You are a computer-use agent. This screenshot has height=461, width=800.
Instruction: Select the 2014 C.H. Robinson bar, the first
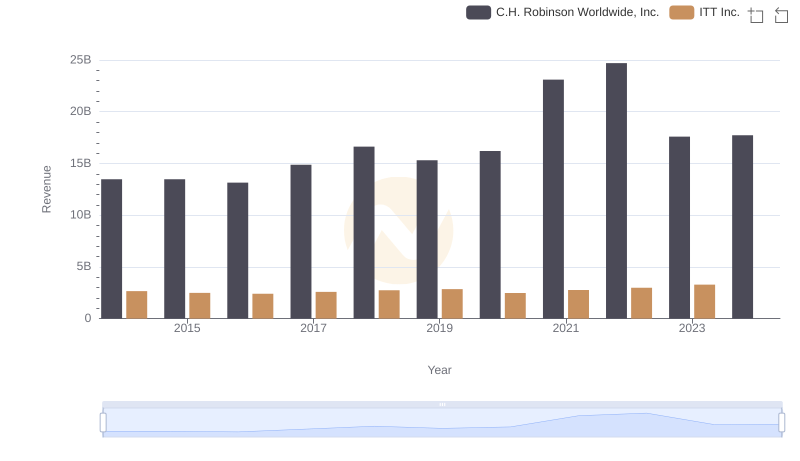coord(111,249)
